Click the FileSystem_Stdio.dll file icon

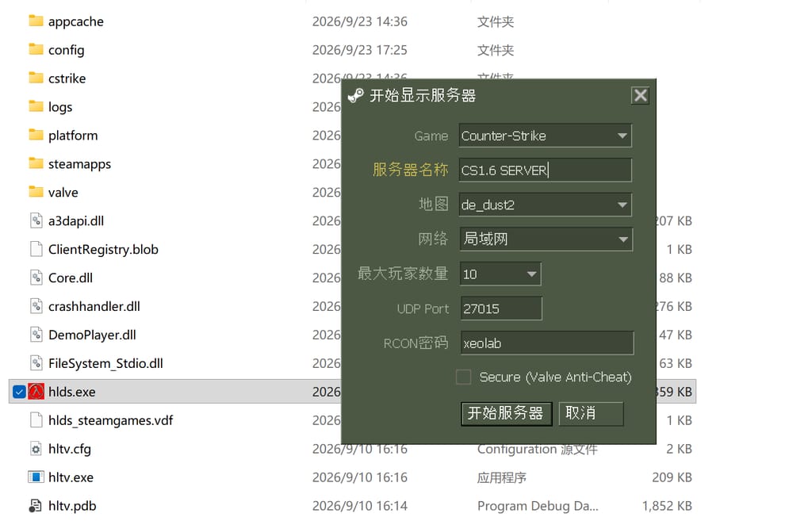(x=36, y=363)
